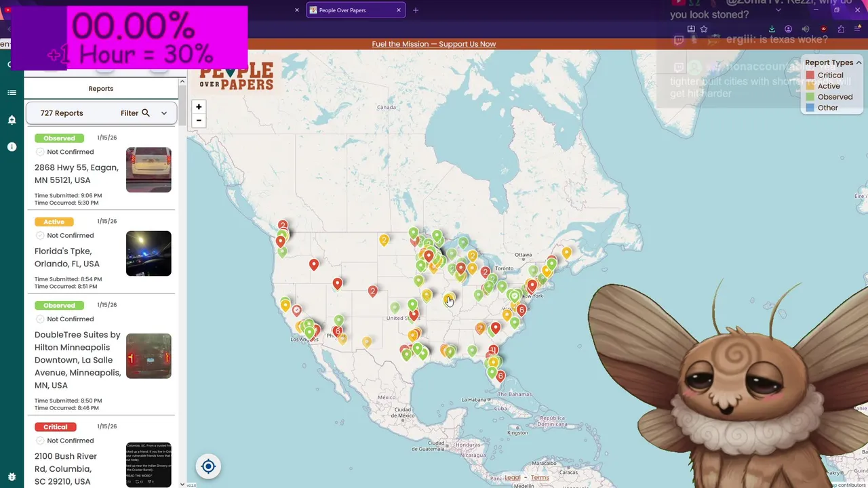Select the 2868 Hwy 55, Eagan report address
The image size is (868, 488).
click(x=76, y=174)
